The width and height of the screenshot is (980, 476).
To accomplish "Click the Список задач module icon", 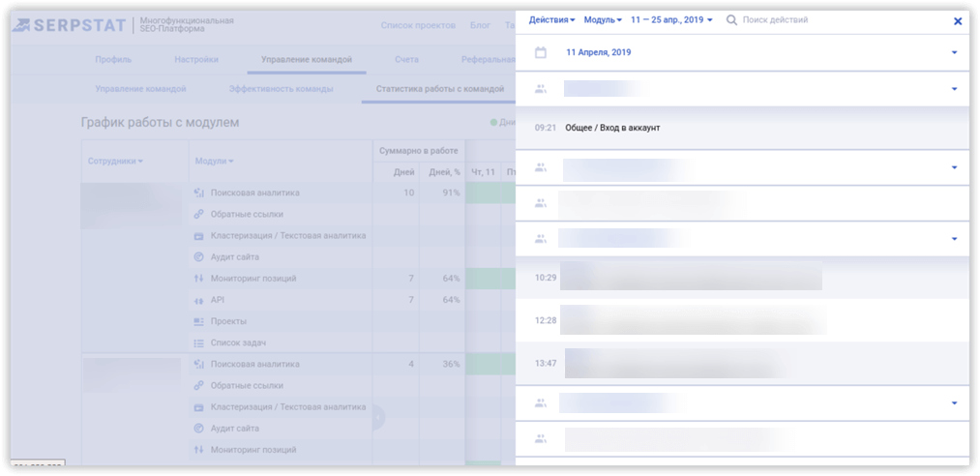I will 198,342.
